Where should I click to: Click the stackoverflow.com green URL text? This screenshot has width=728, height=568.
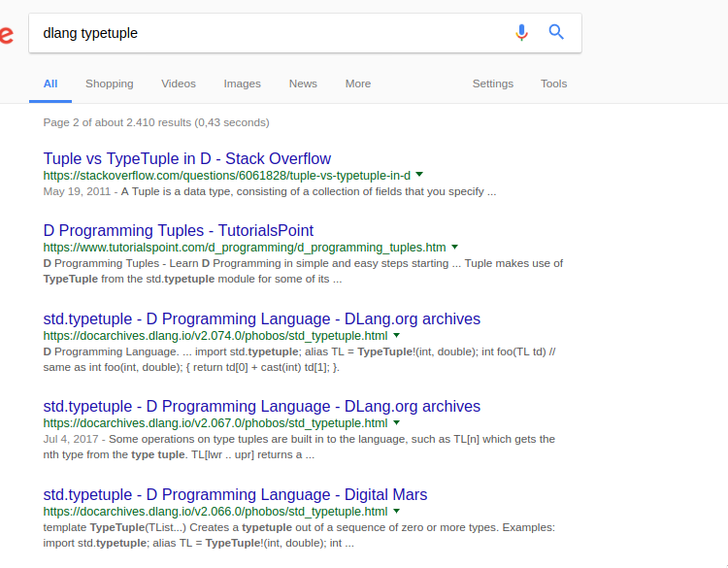[x=226, y=176]
